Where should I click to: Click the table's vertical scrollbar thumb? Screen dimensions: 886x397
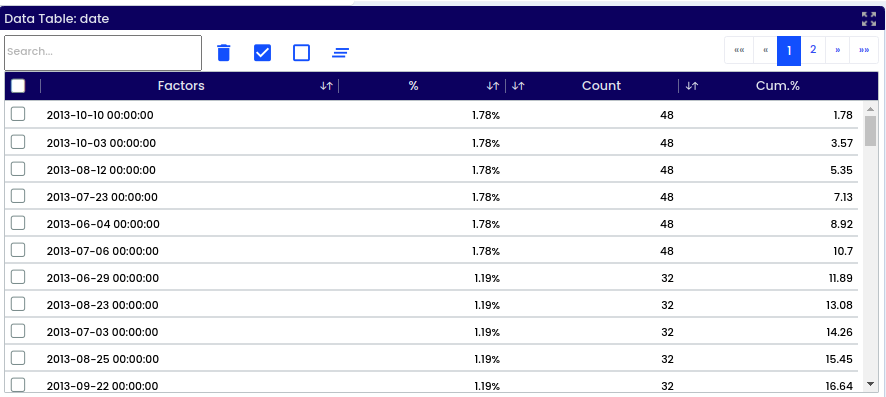(871, 131)
